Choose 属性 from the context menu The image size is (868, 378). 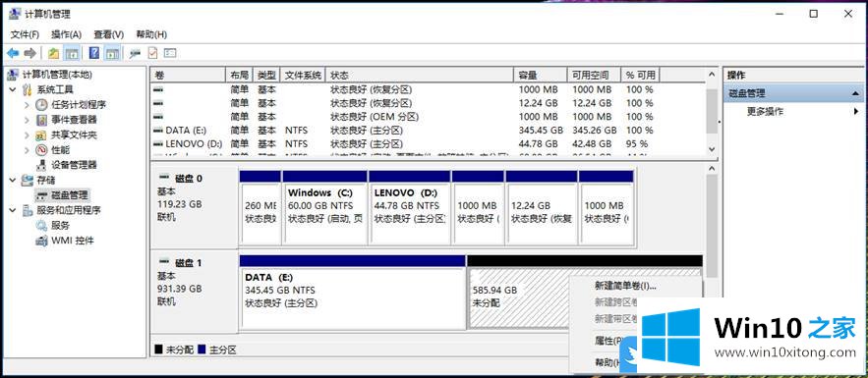pyautogui.click(x=608, y=341)
